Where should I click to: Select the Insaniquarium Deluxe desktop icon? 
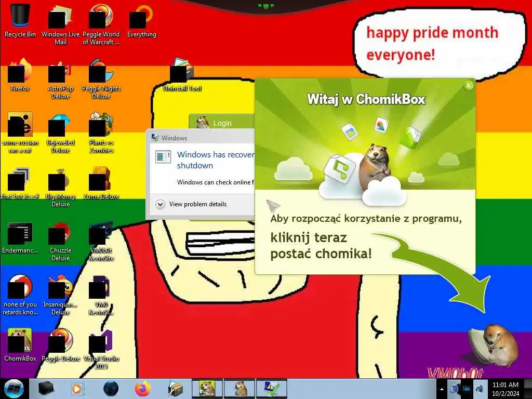60,295
